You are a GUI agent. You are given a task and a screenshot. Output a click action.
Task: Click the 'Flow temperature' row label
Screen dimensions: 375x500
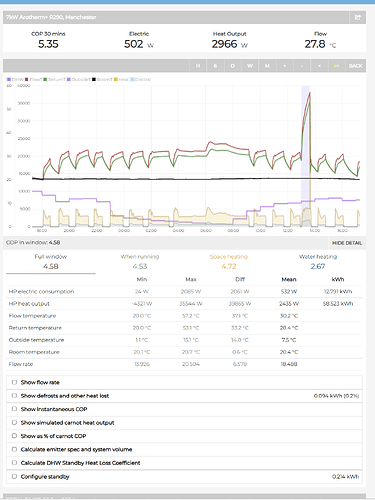(x=32, y=316)
